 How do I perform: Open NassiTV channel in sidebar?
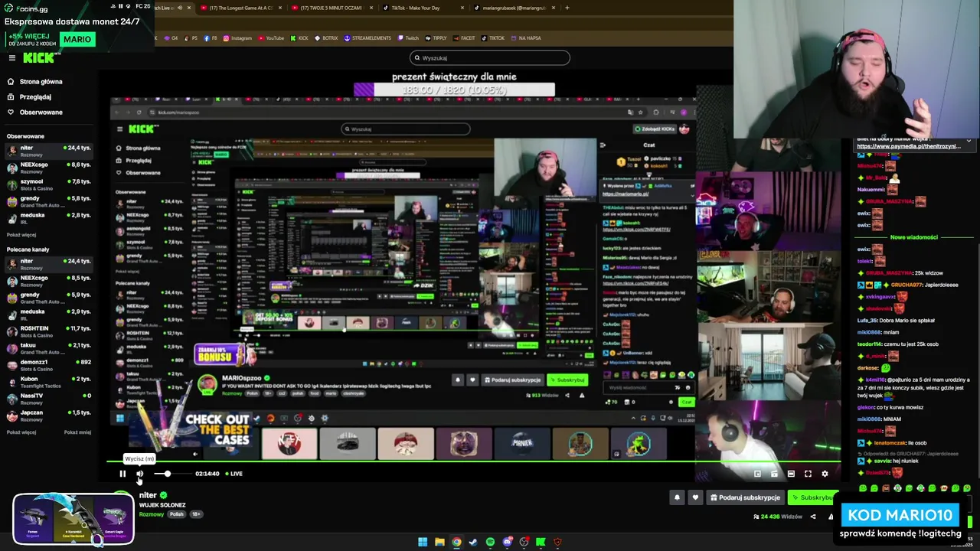tap(49, 399)
